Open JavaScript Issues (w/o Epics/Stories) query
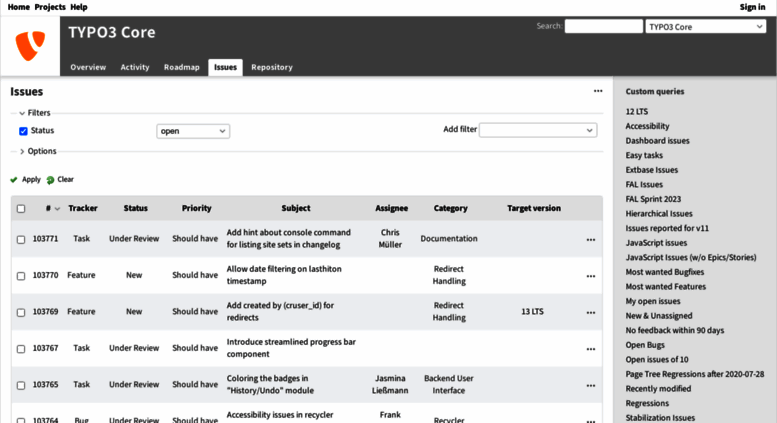 [x=691, y=258]
